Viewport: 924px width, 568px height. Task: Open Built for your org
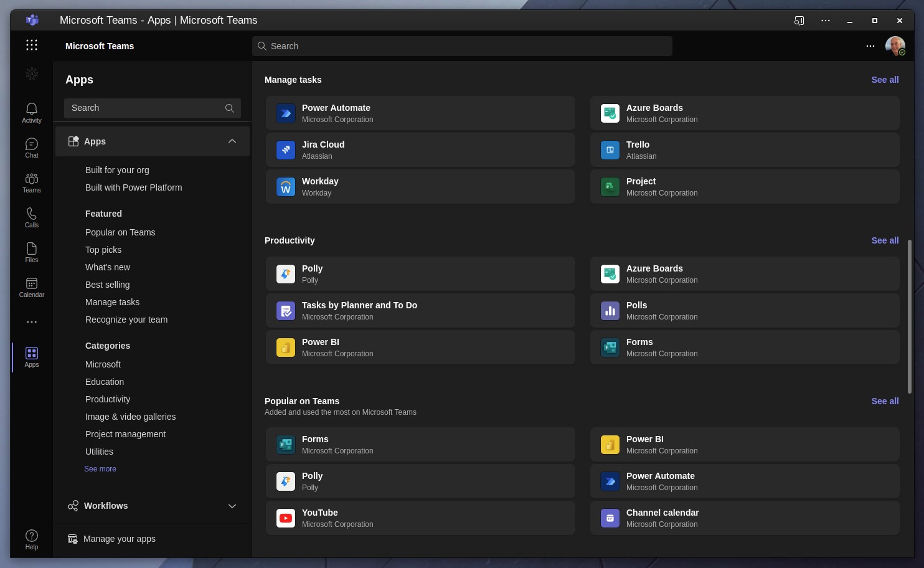(x=117, y=170)
